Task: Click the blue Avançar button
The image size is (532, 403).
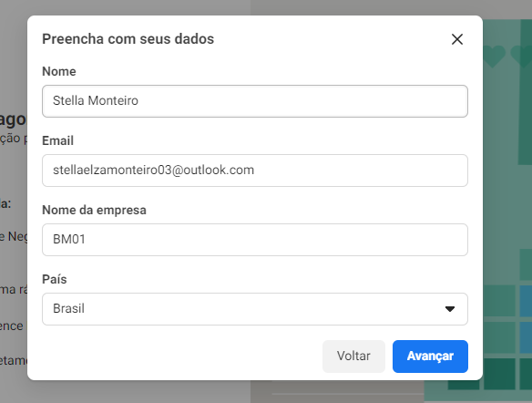Action: point(430,356)
